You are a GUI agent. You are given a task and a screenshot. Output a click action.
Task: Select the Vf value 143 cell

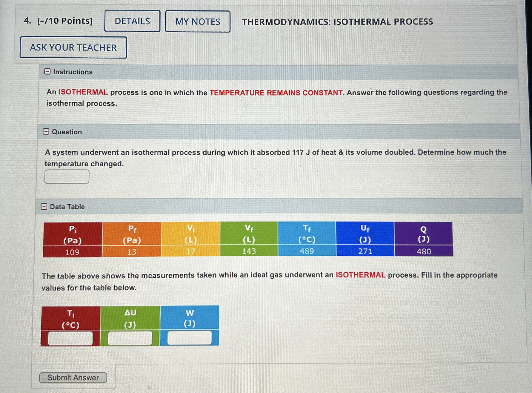249,251
